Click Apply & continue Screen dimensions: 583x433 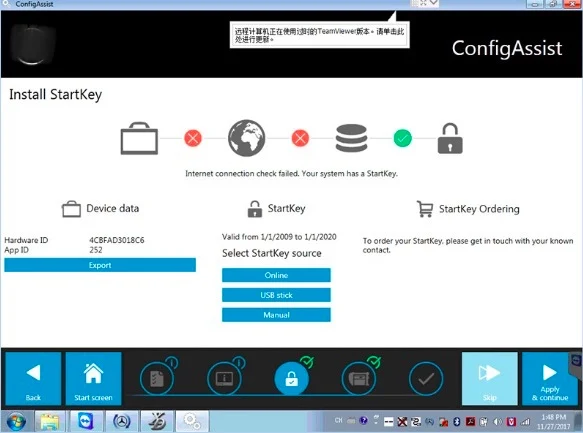[x=550, y=379]
